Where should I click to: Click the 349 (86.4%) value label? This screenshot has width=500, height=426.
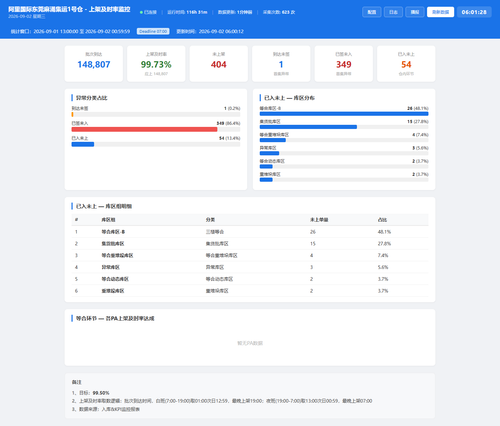click(x=228, y=123)
